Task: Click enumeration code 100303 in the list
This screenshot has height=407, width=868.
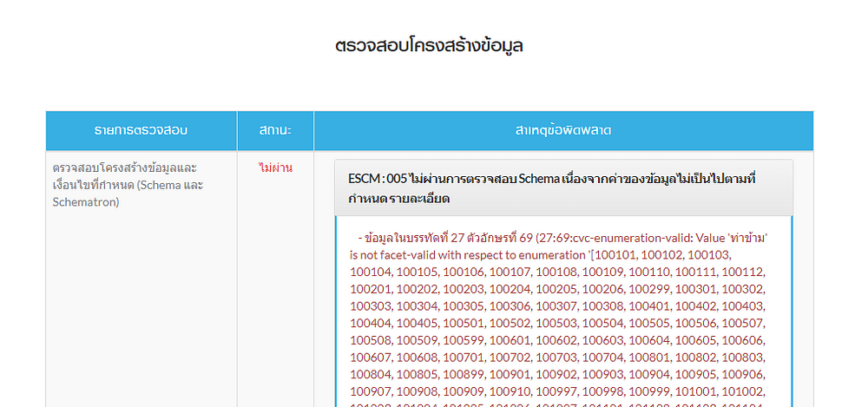Action: [x=372, y=306]
